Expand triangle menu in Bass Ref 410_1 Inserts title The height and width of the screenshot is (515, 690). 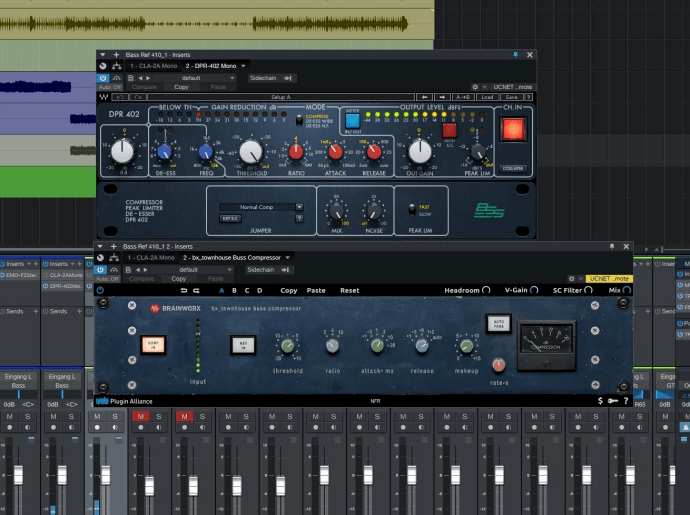coord(103,55)
